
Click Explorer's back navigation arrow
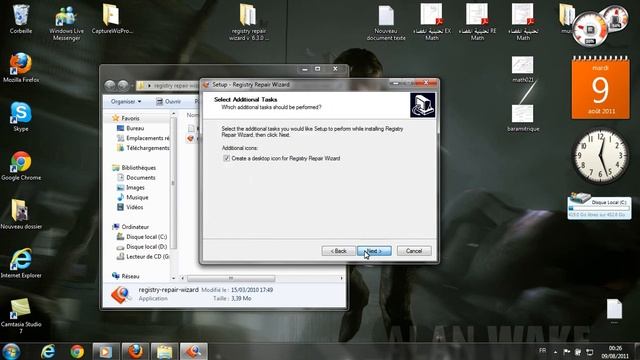tap(110, 85)
